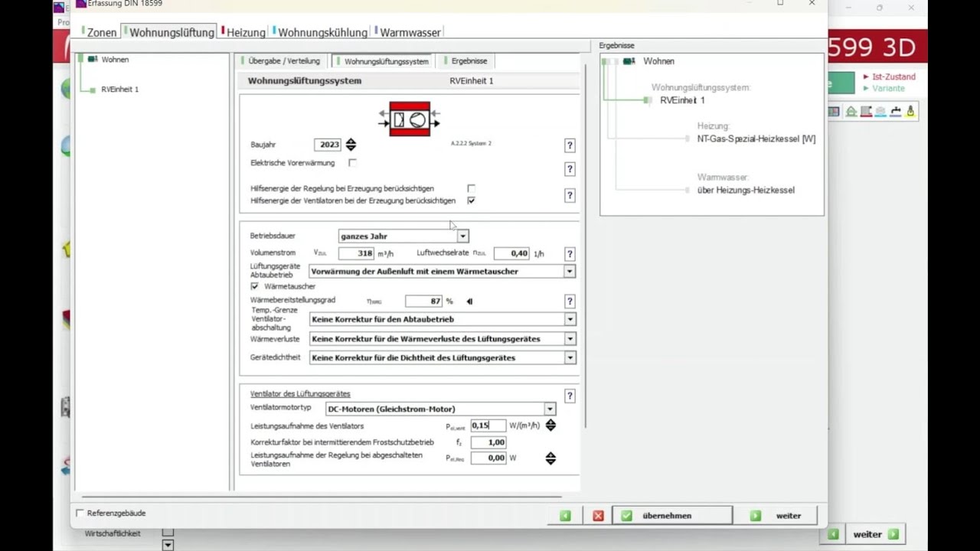Image resolution: width=980 pixels, height=551 pixels.
Task: Open the Betriebsdauer dropdown
Action: click(462, 236)
